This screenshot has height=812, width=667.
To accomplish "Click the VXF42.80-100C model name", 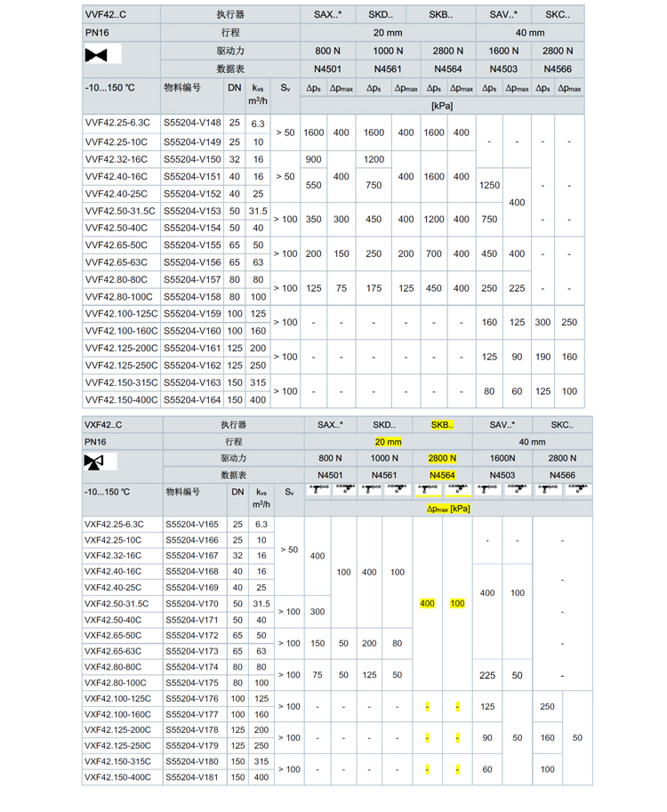I will tap(115, 683).
